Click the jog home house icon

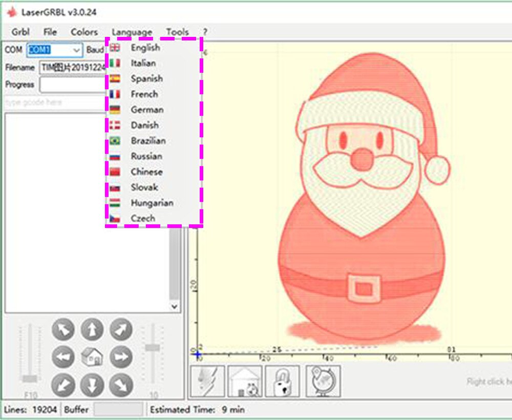92,357
